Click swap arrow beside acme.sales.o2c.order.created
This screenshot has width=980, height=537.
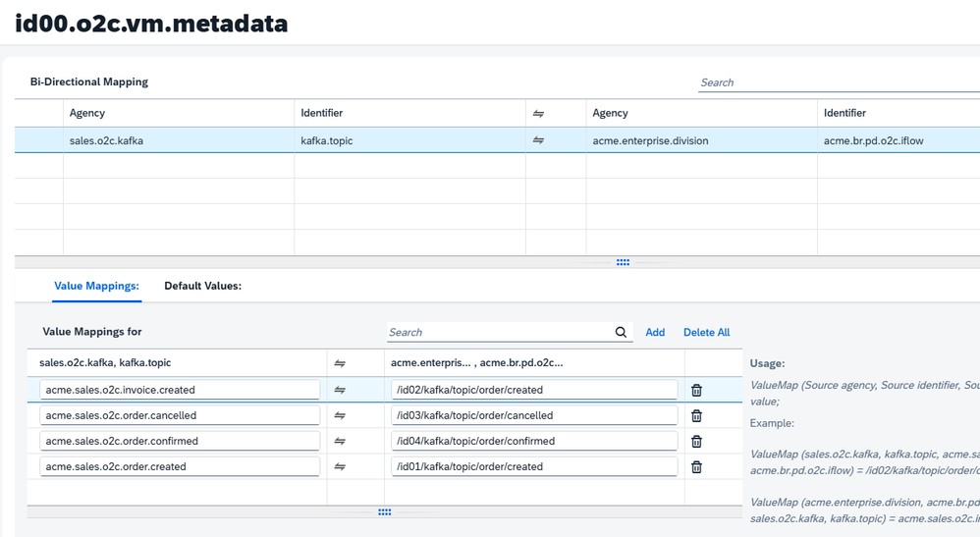[340, 466]
